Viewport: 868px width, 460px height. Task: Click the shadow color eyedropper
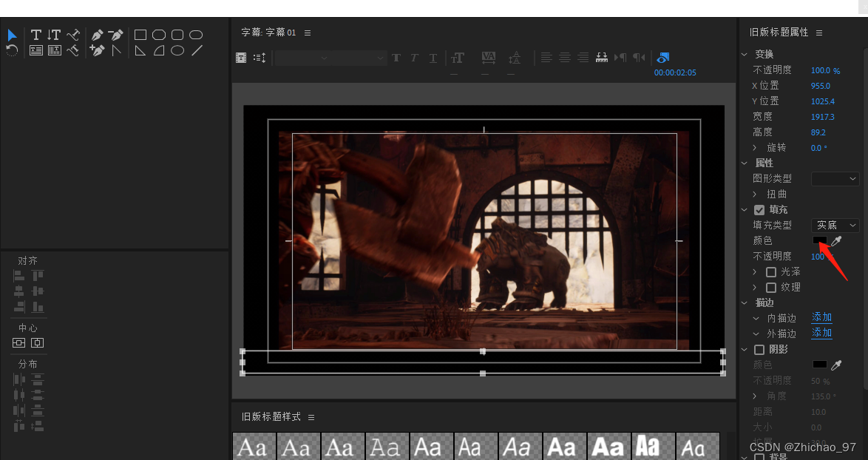pyautogui.click(x=836, y=365)
